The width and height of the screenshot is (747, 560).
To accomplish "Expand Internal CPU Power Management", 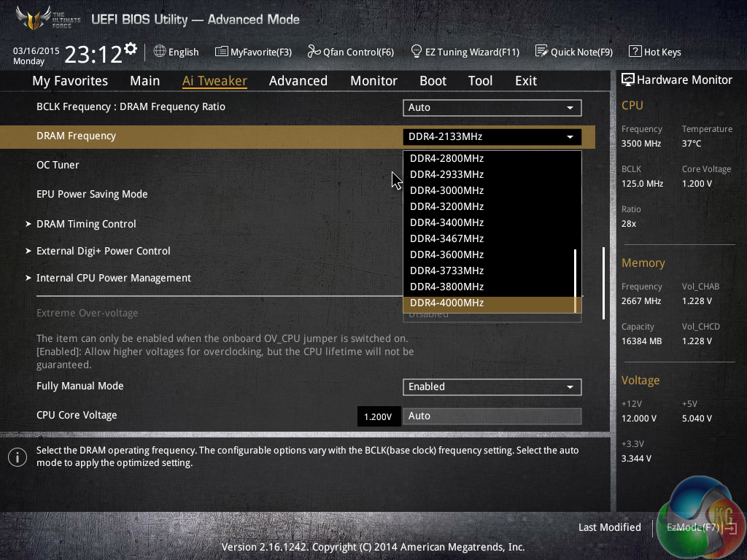I will 114,278.
